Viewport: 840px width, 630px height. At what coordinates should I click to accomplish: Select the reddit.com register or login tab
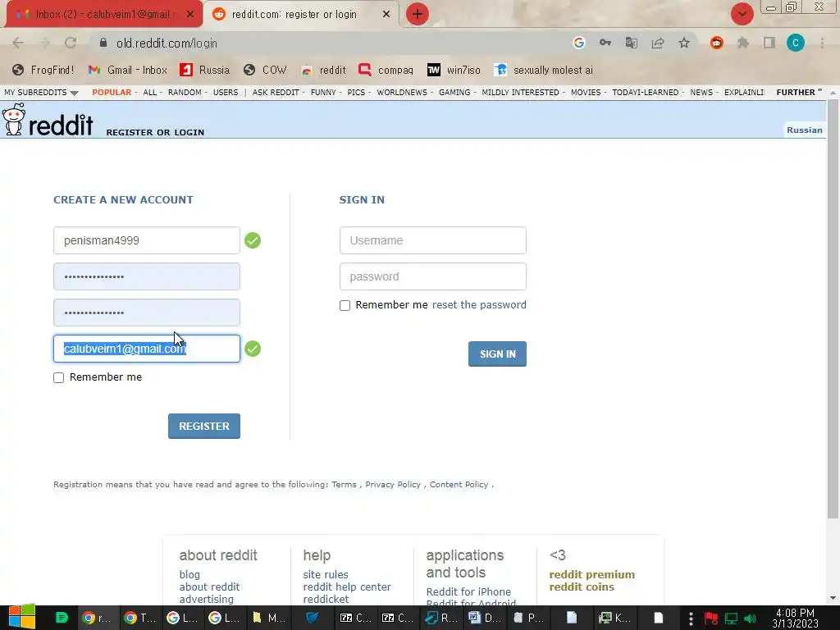tap(300, 15)
